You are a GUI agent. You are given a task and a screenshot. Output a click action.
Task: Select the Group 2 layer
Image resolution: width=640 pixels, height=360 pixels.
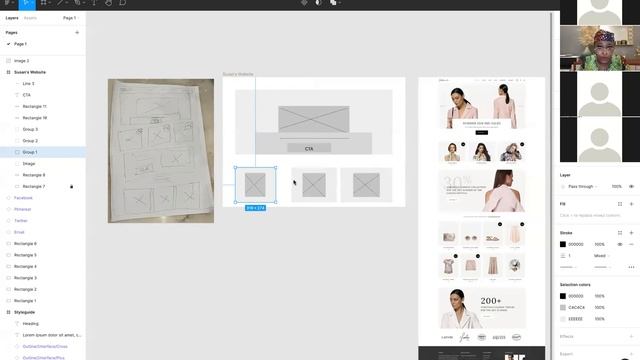43,141
